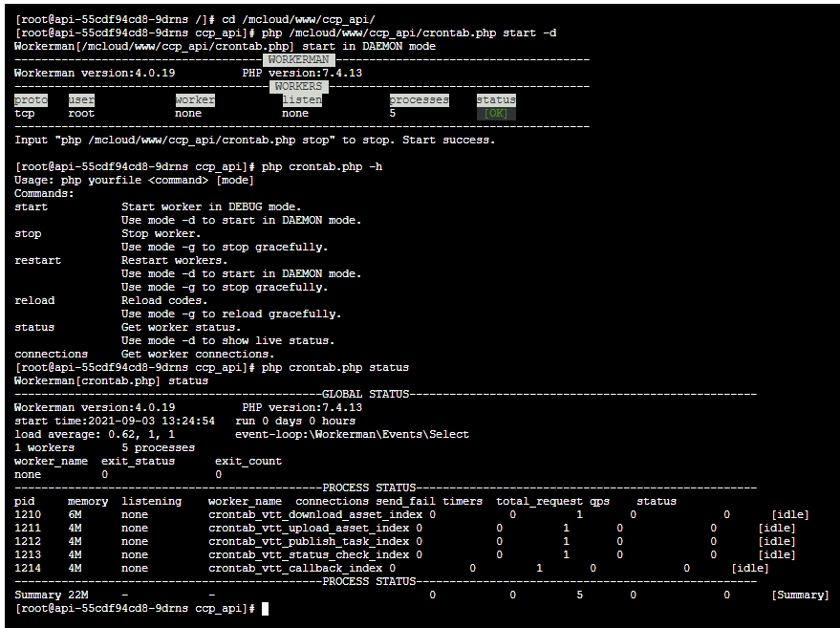Screen dimensions: 840x628
Task: Click the highlighted 'proto' column header
Action: click(x=31, y=99)
